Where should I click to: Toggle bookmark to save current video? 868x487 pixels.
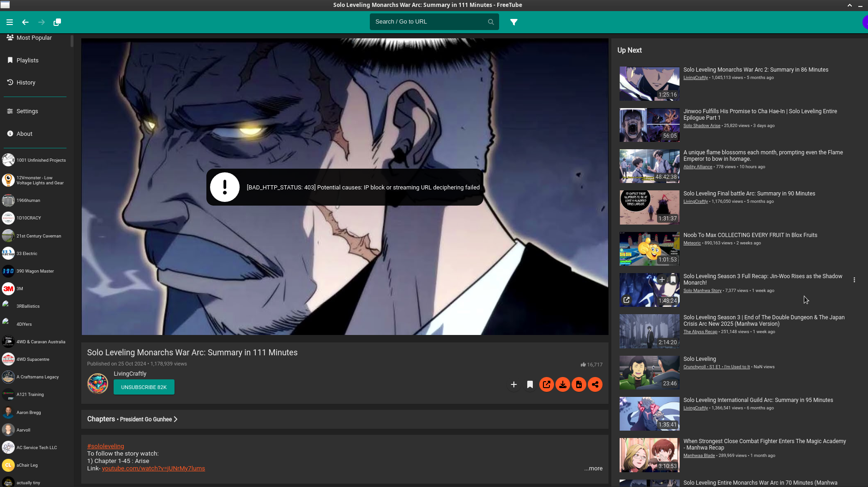click(530, 384)
